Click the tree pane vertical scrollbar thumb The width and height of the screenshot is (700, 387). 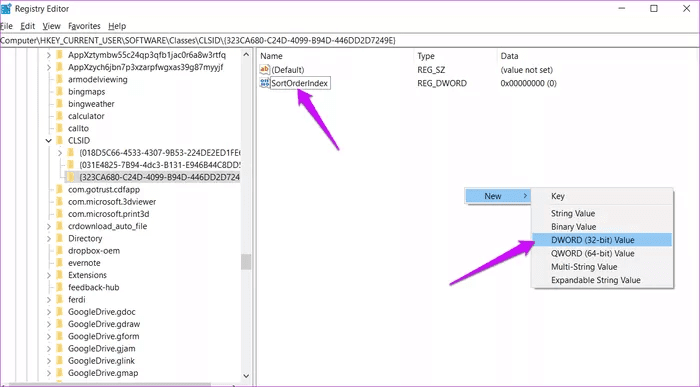(246, 262)
